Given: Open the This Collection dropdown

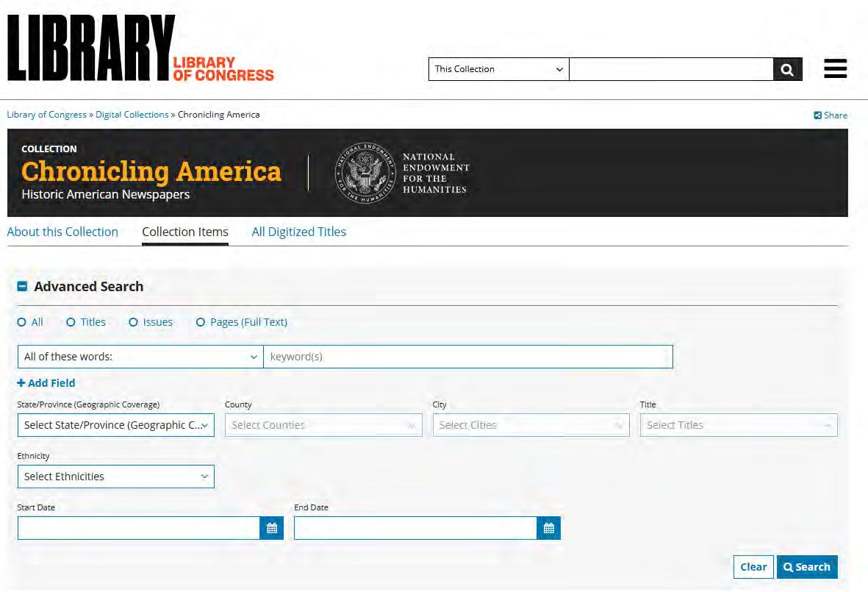Looking at the screenshot, I should coord(499,69).
